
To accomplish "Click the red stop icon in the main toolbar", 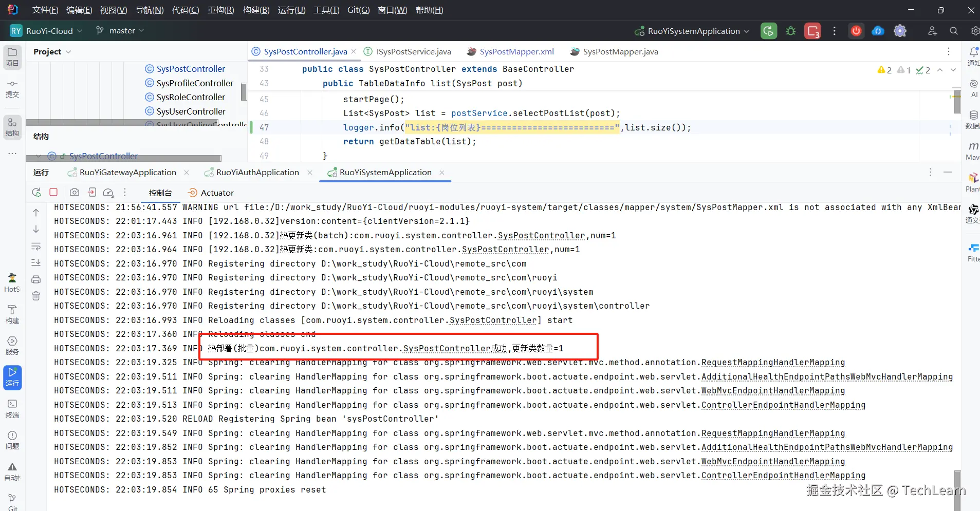I will click(812, 31).
